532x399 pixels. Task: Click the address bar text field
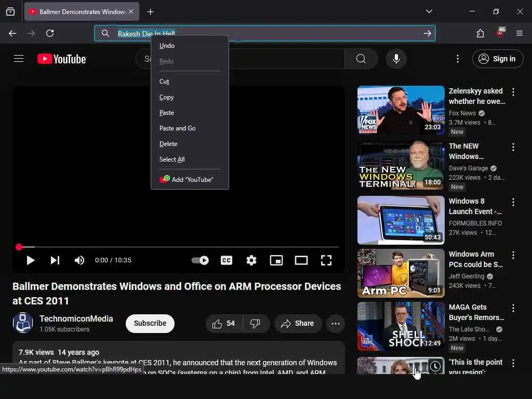point(264,33)
